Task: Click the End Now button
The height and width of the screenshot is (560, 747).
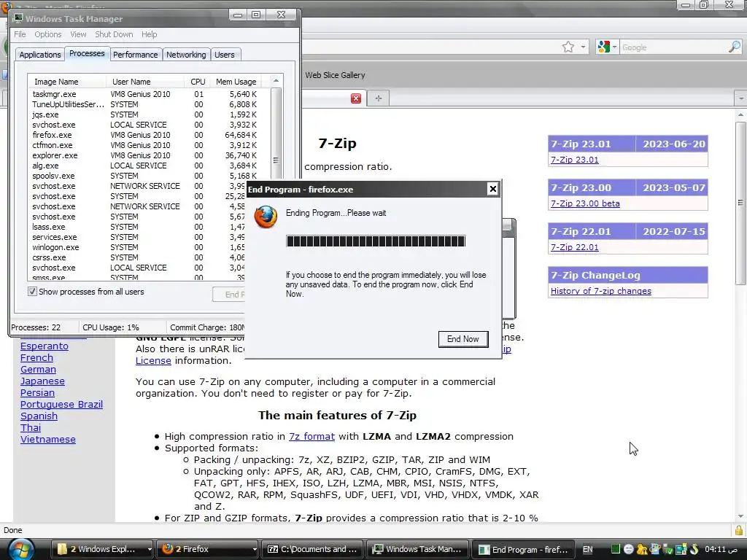Action: pos(463,339)
